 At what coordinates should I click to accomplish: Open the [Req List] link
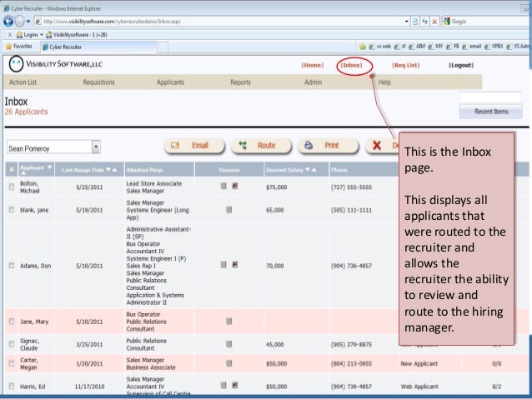(406, 65)
